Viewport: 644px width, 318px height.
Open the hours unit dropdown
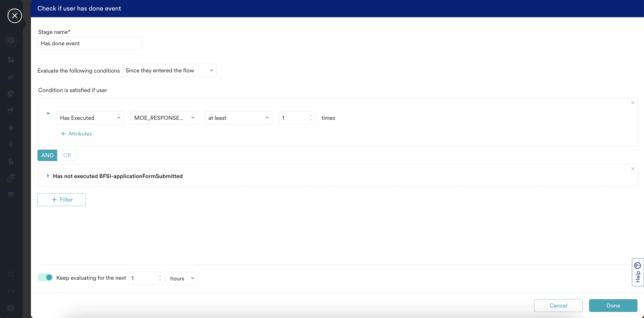click(x=182, y=278)
